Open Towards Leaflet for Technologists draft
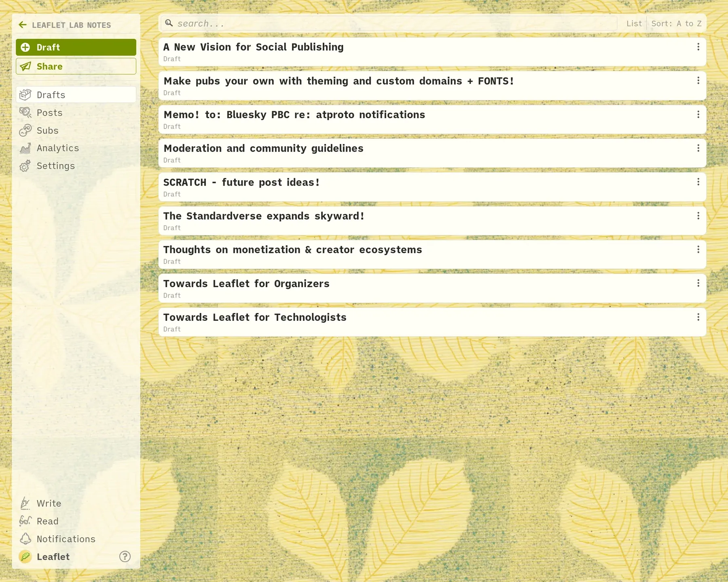This screenshot has height=582, width=728. [x=432, y=322]
